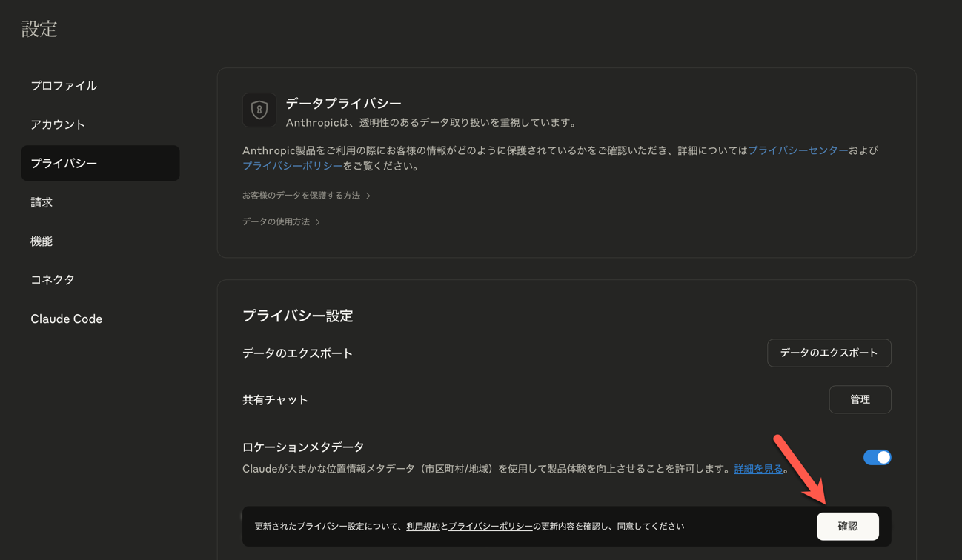Click プライバシーポリシー link in the bottom banner
Viewport: 962px width, 560px height.
(x=490, y=527)
